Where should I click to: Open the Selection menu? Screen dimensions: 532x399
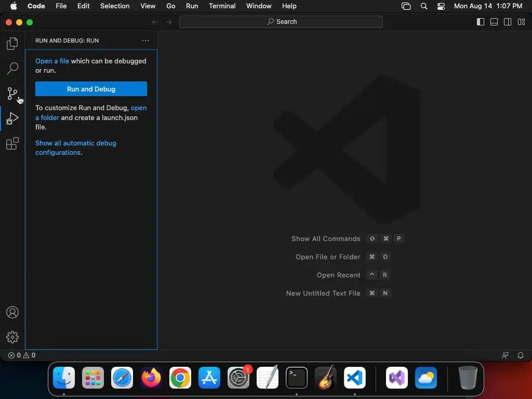(115, 6)
